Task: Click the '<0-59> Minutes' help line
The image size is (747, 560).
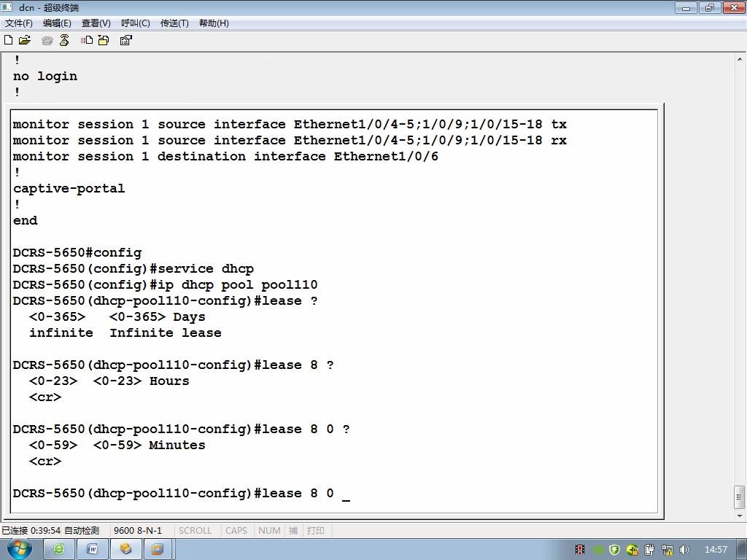Action: click(117, 446)
